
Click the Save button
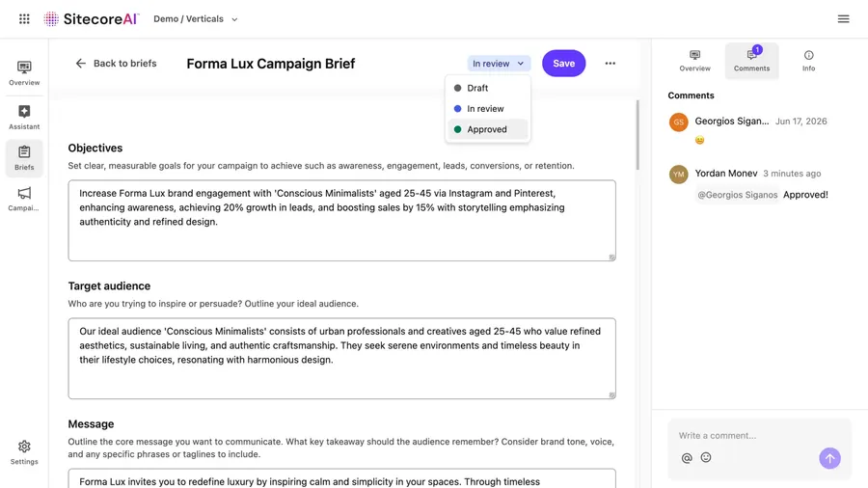click(563, 63)
